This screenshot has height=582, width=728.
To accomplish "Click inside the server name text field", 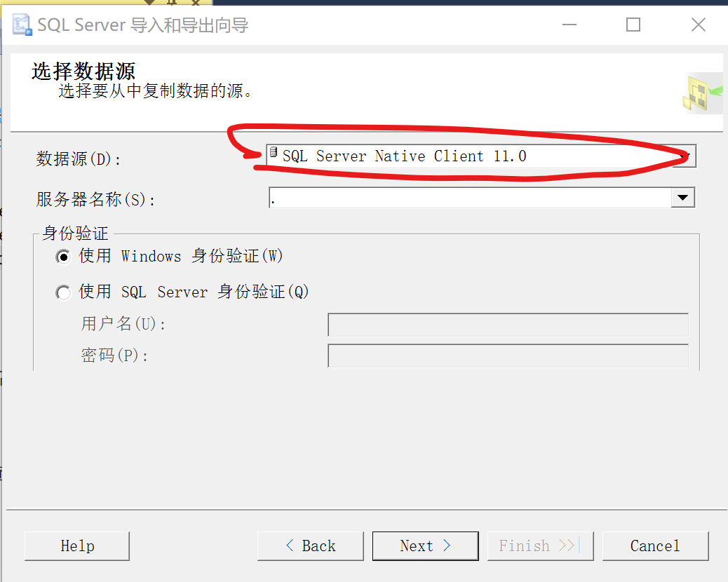I will (x=470, y=198).
